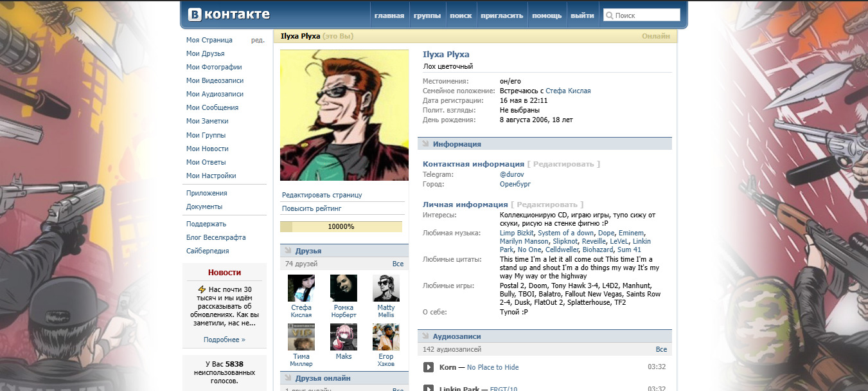Click Подробнее link in the news box
Screen dimensions: 868x391
(224, 340)
